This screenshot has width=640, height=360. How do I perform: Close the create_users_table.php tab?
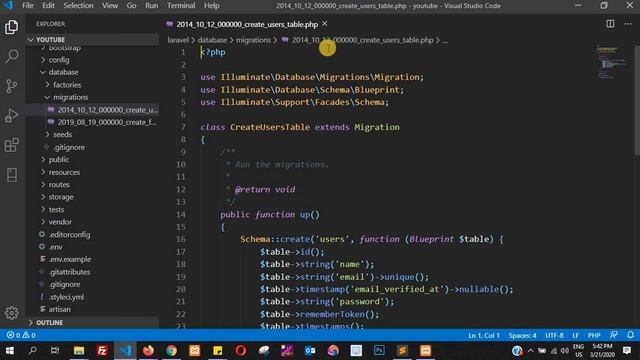pyautogui.click(x=324, y=24)
